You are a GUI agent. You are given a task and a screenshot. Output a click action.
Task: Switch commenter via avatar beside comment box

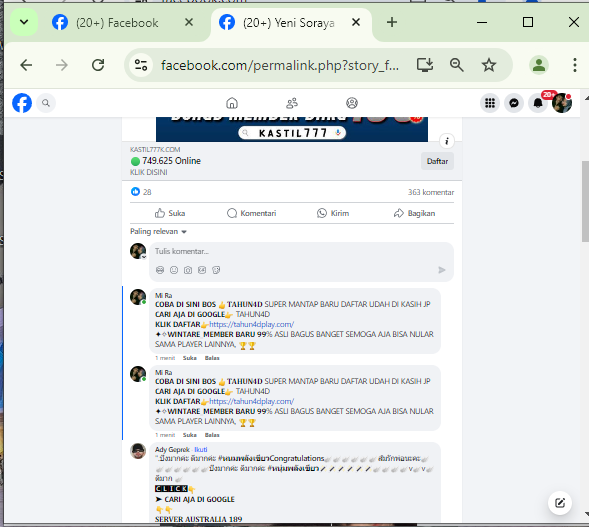coord(138,251)
